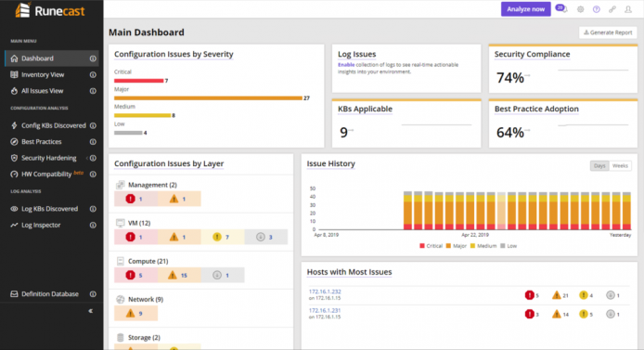Open settings gear in top bar

pyautogui.click(x=580, y=9)
